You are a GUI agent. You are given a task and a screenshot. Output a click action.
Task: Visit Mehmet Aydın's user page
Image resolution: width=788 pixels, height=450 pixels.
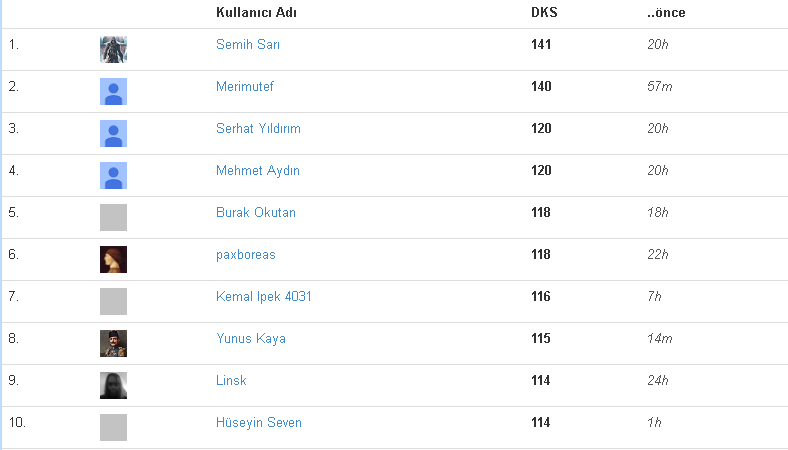coord(257,171)
